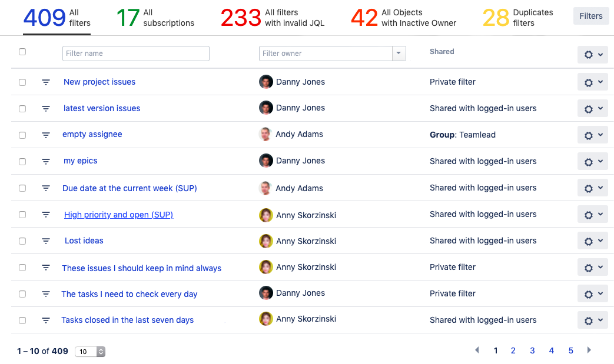The height and width of the screenshot is (364, 614).
Task: Tick checkbox for New project issues
Action: (x=22, y=82)
